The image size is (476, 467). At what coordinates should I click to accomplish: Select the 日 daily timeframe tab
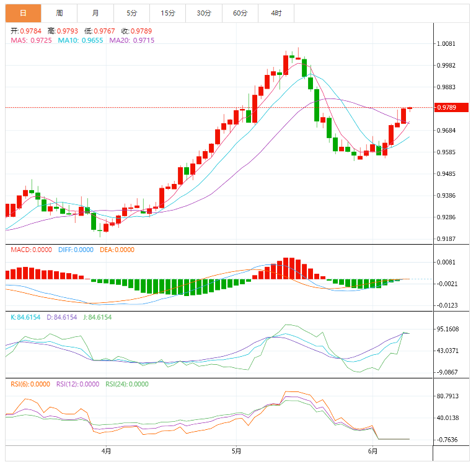pos(23,13)
